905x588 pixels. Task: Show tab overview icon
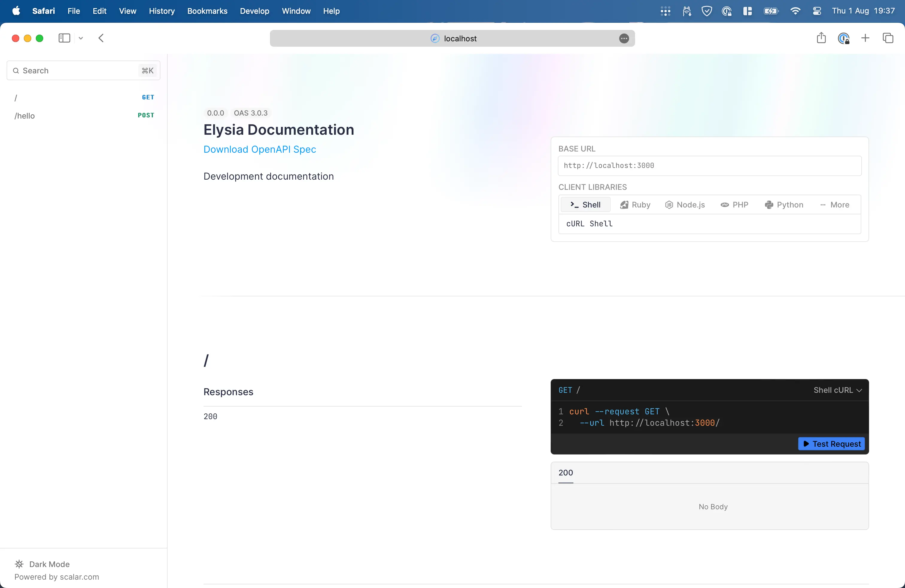888,38
